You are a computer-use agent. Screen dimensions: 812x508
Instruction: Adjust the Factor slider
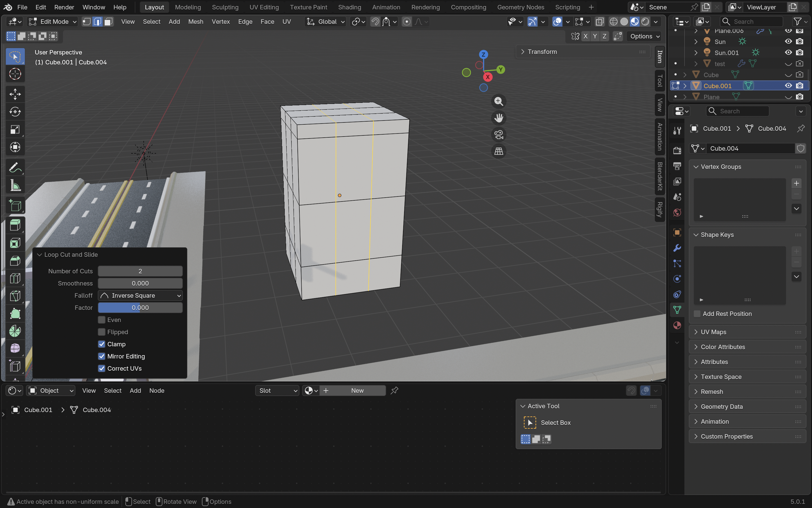pyautogui.click(x=140, y=308)
